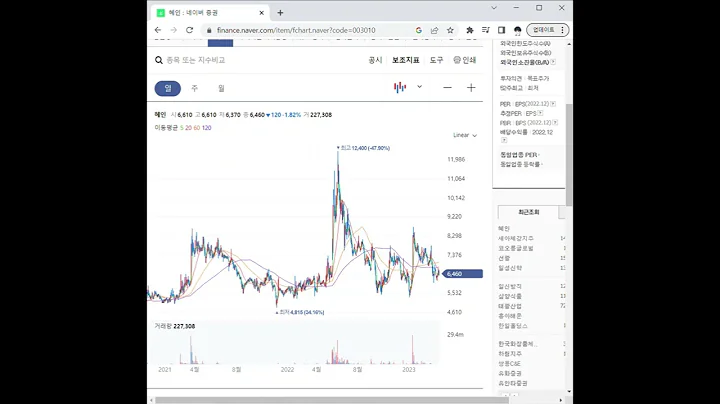The height and width of the screenshot is (404, 720).
Task: Open 대림산업 in recent list
Action: click(x=510, y=306)
